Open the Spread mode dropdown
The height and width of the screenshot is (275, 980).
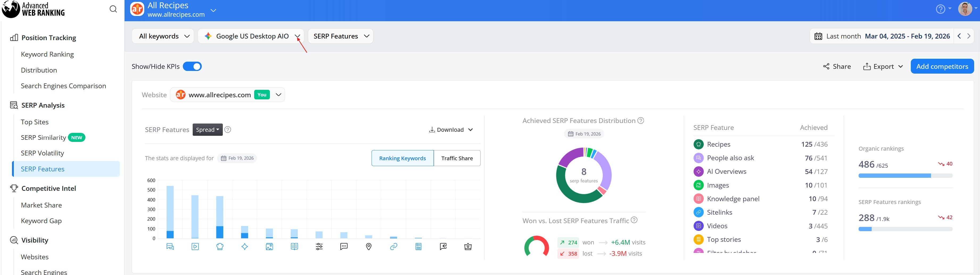208,129
